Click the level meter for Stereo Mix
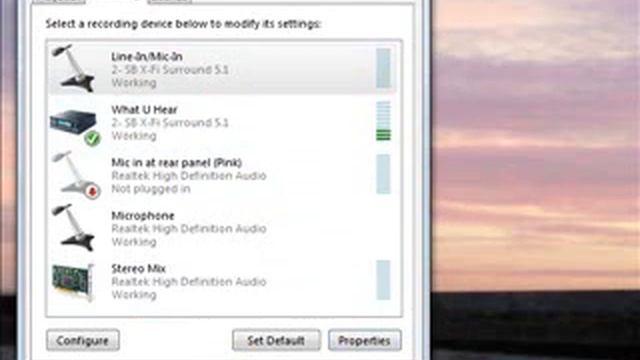 point(383,280)
